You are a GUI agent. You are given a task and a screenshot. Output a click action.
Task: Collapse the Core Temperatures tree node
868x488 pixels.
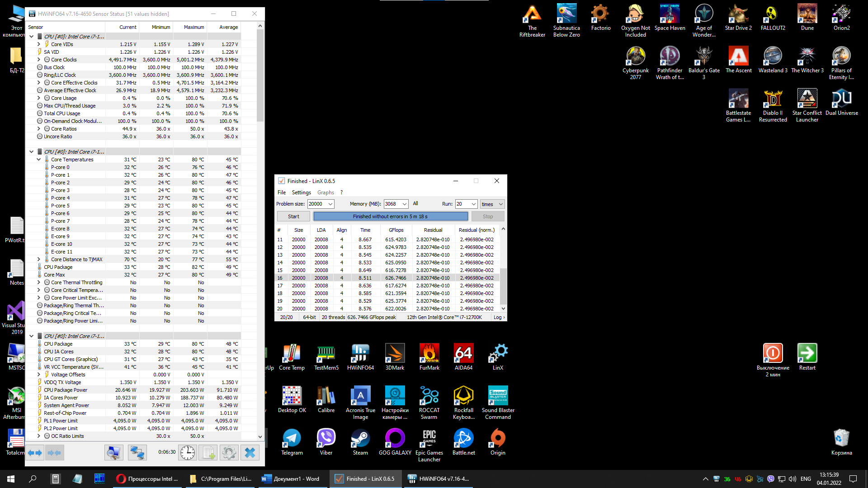(39, 160)
